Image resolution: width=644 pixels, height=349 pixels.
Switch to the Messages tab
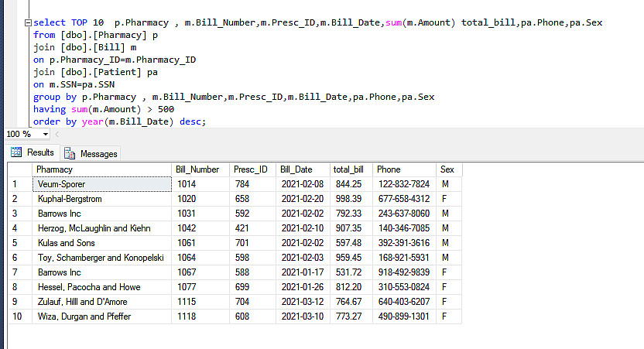91,153
